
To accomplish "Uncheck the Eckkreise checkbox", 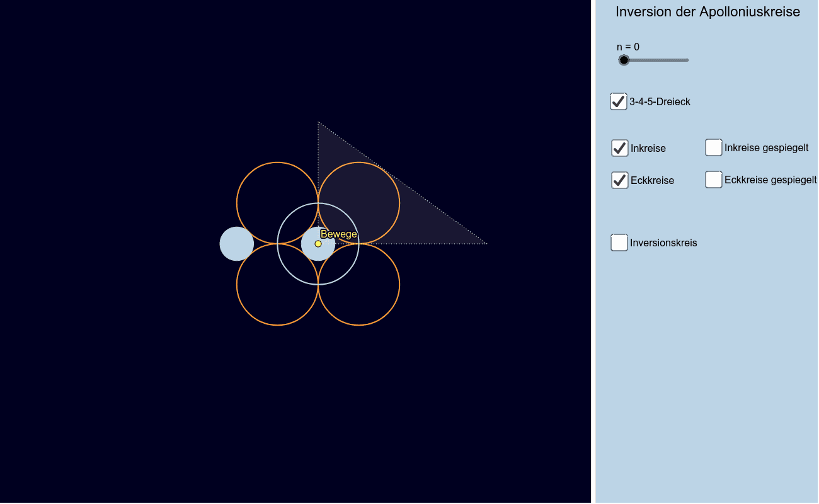I will (x=620, y=180).
